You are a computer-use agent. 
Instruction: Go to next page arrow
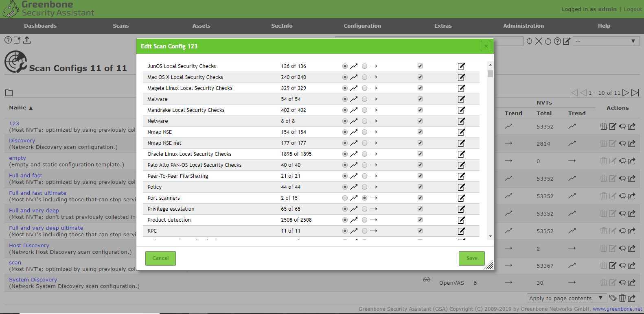[x=626, y=93]
